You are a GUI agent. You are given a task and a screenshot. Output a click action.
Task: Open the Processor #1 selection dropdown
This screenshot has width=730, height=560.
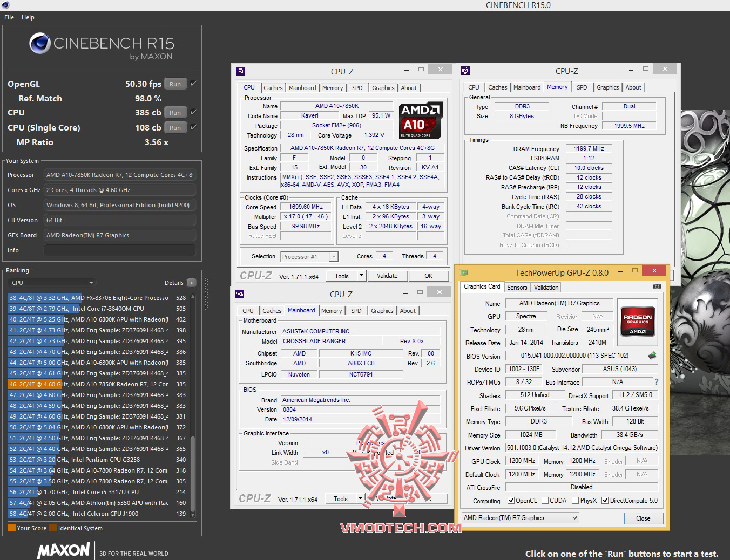309,257
